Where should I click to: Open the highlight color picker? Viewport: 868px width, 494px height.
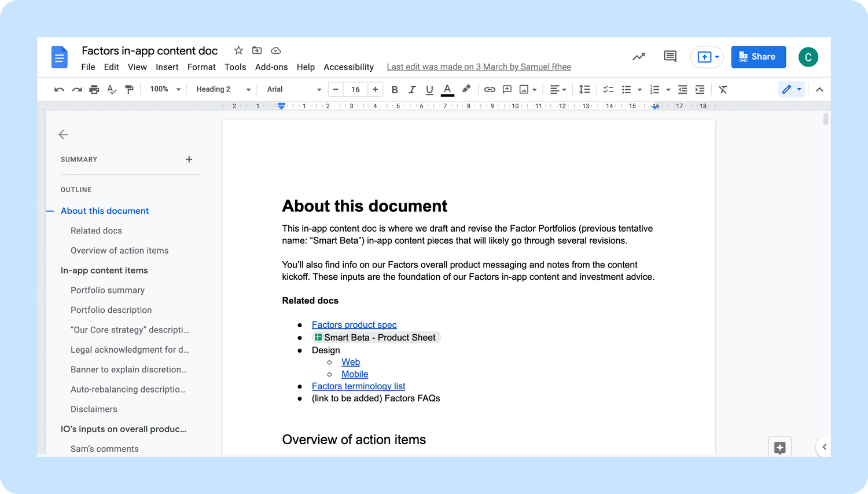point(466,89)
